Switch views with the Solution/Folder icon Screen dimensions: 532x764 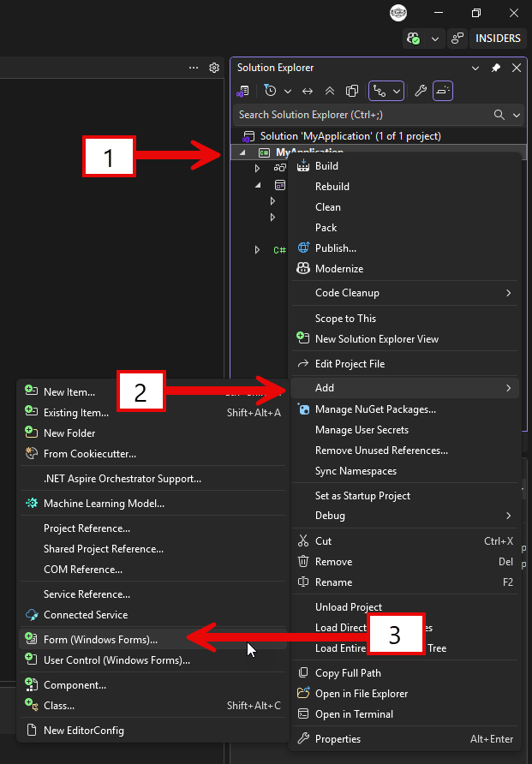pyautogui.click(x=242, y=91)
